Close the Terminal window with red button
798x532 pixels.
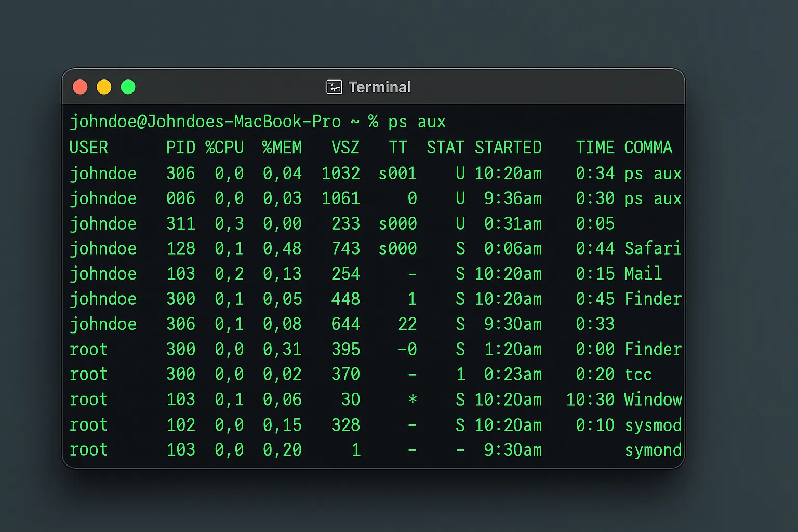point(80,87)
